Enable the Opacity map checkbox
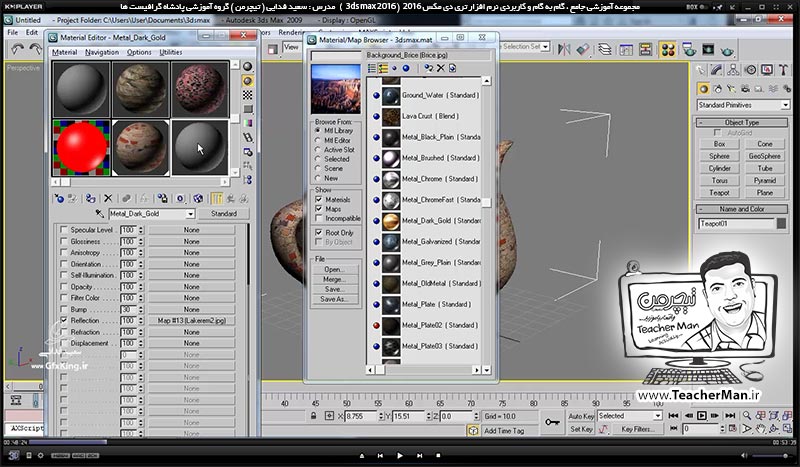This screenshot has height=467, width=800. tap(64, 287)
